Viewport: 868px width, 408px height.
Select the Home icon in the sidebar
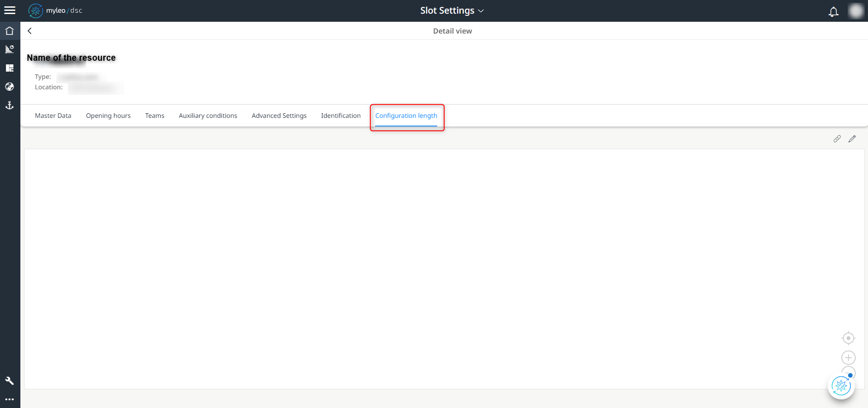pyautogui.click(x=10, y=30)
